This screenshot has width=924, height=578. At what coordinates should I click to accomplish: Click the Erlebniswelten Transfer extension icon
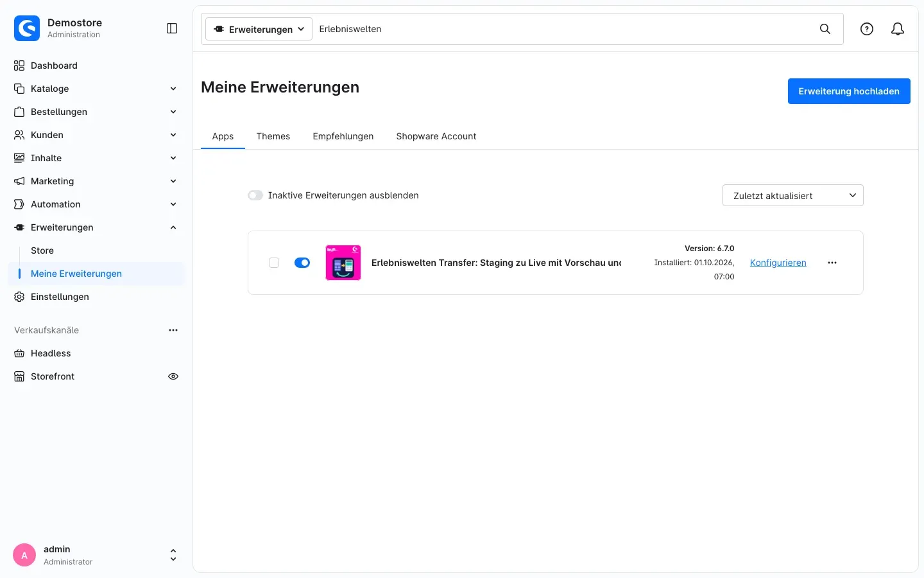(x=343, y=263)
